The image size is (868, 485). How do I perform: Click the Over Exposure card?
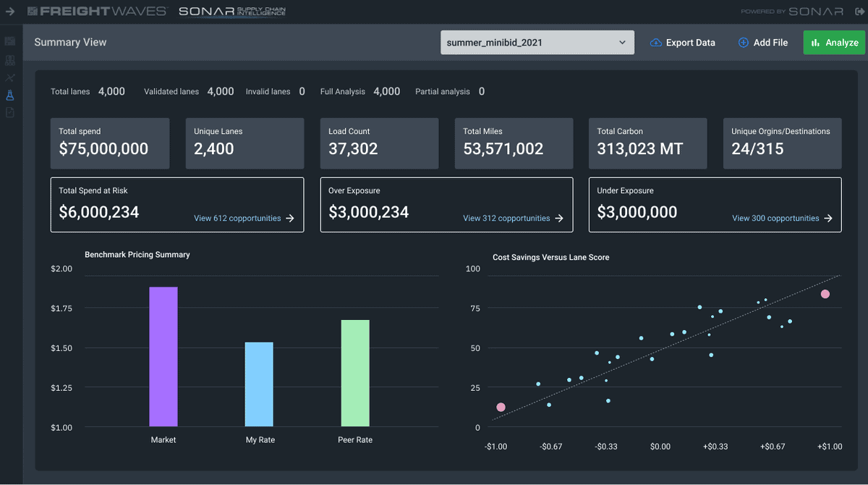click(446, 205)
